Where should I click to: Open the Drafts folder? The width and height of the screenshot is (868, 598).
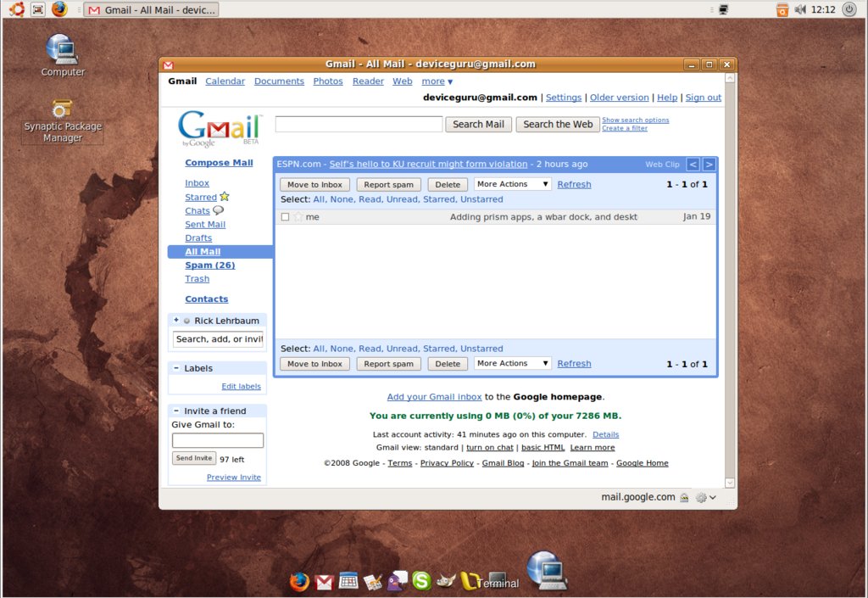(x=198, y=238)
